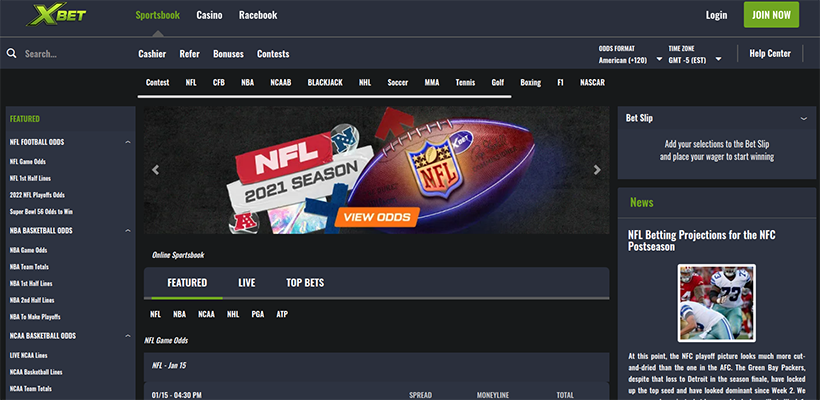Open NBA 2nd Half Lines link
The height and width of the screenshot is (400, 820).
[x=32, y=300]
